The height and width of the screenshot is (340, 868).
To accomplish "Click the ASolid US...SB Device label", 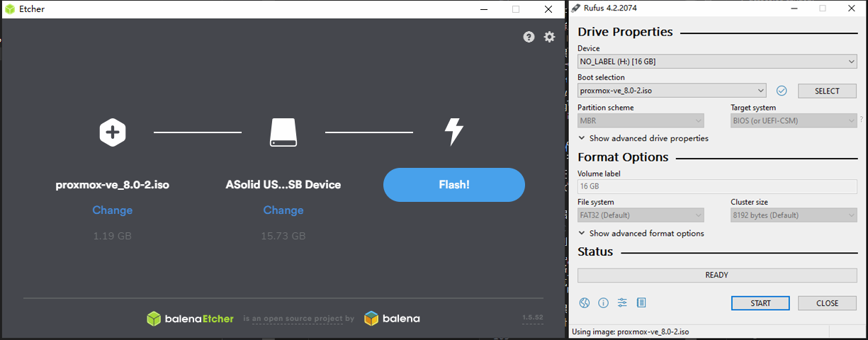I will click(x=283, y=185).
